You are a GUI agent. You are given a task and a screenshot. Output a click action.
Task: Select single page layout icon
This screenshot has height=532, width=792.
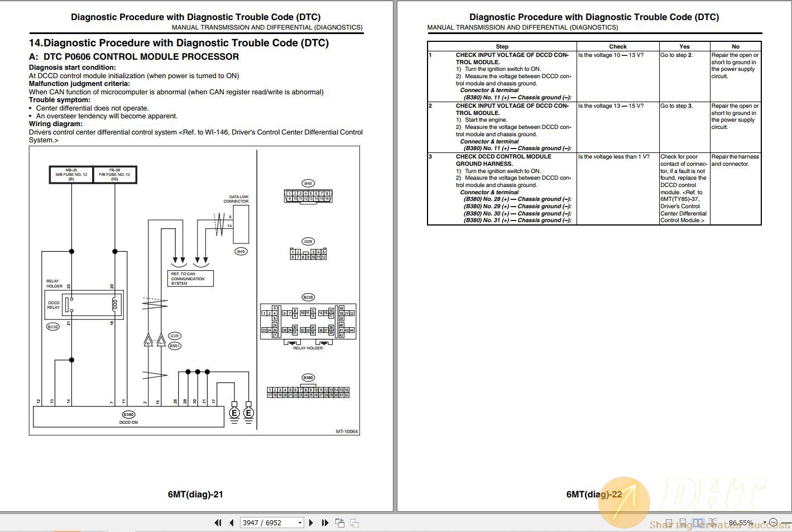pyautogui.click(x=669, y=523)
